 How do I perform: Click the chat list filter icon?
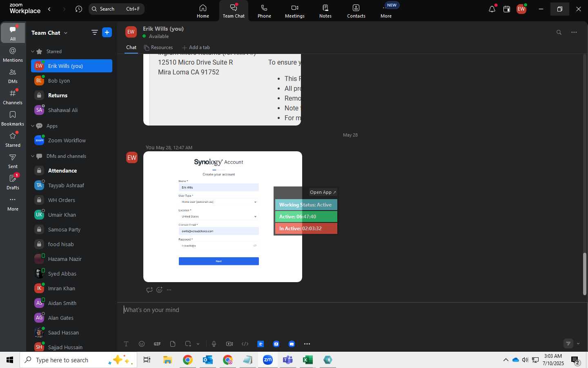click(95, 33)
